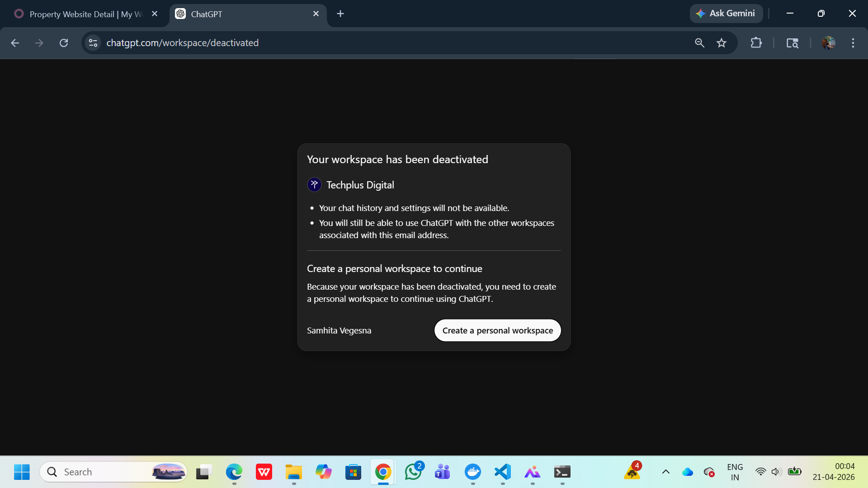Open WPS Office from taskbar

264,472
